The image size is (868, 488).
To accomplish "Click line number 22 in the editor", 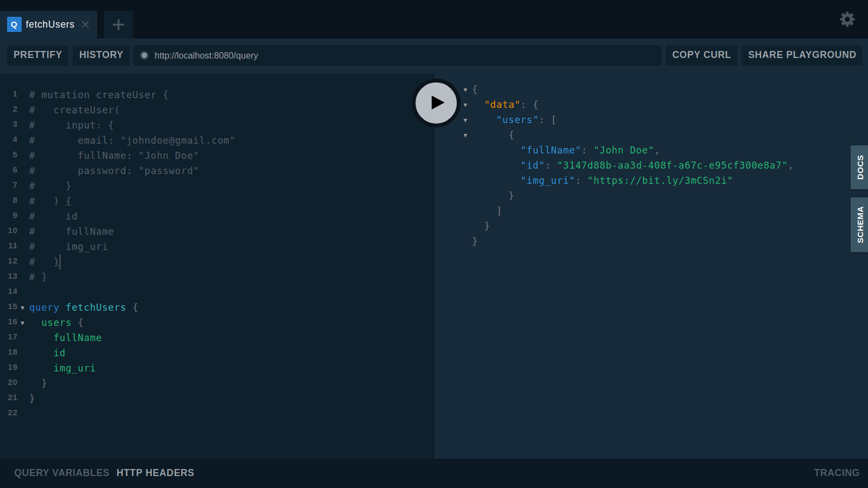I will 12,413.
